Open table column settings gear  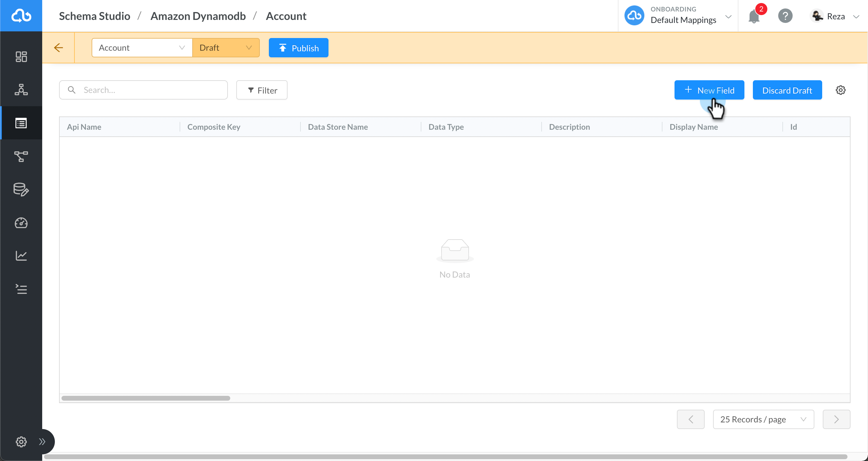pyautogui.click(x=840, y=90)
